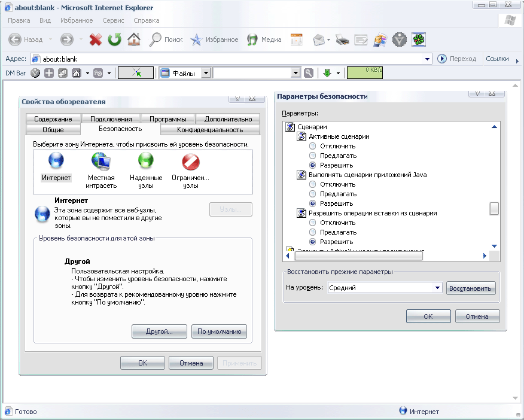Open the Print toolbar icon

click(342, 40)
